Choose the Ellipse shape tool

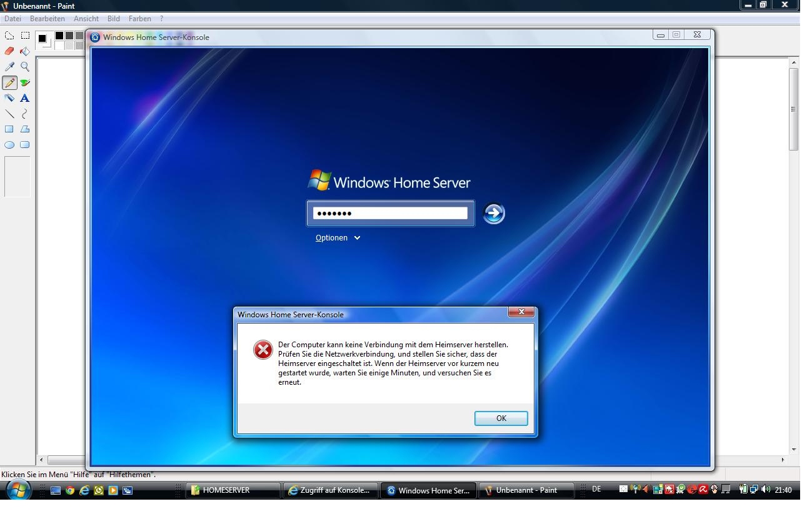(x=9, y=145)
